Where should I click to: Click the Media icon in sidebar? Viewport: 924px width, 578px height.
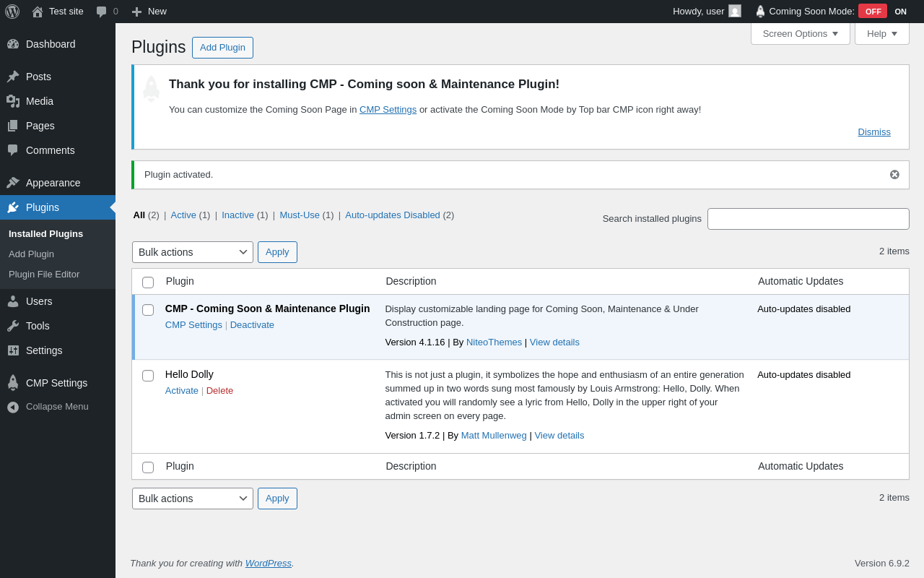[13, 101]
